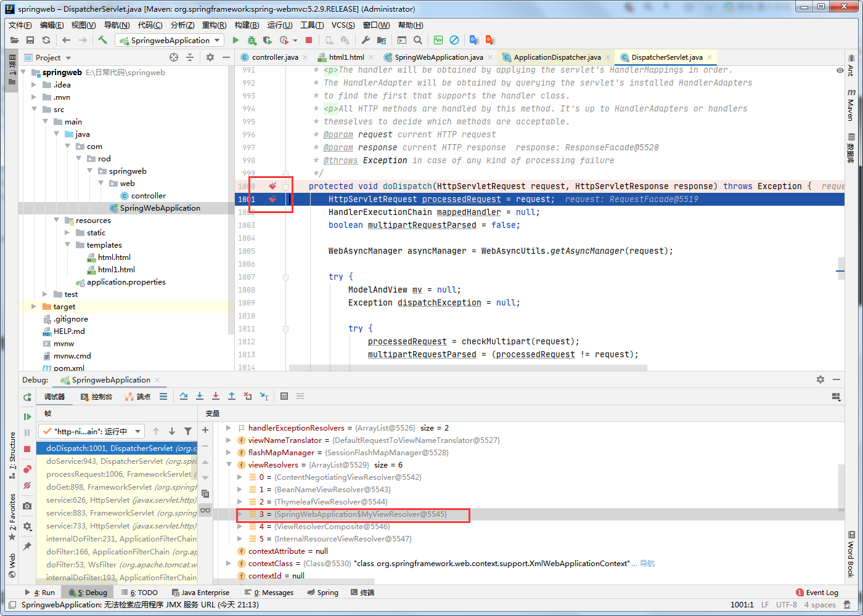
Task: Open the 终端 terminal tool window
Action: 362,593
